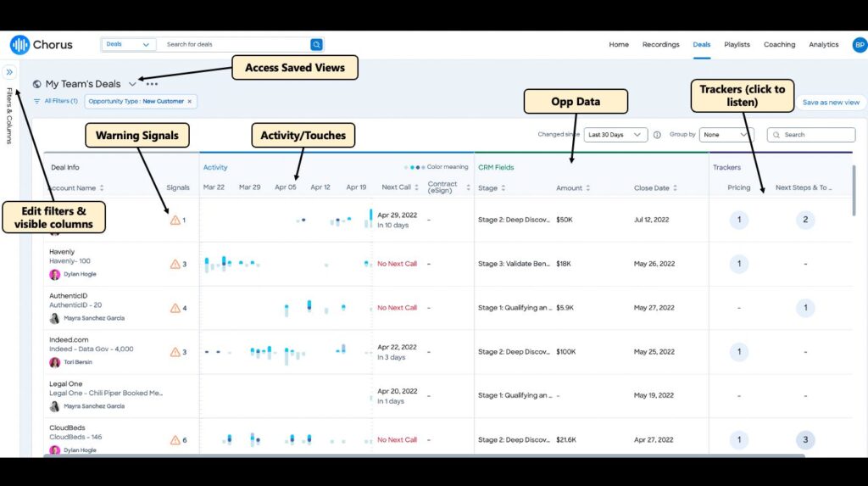Open the three-dot view options menu
Screen dimensions: 868x486
click(152, 84)
